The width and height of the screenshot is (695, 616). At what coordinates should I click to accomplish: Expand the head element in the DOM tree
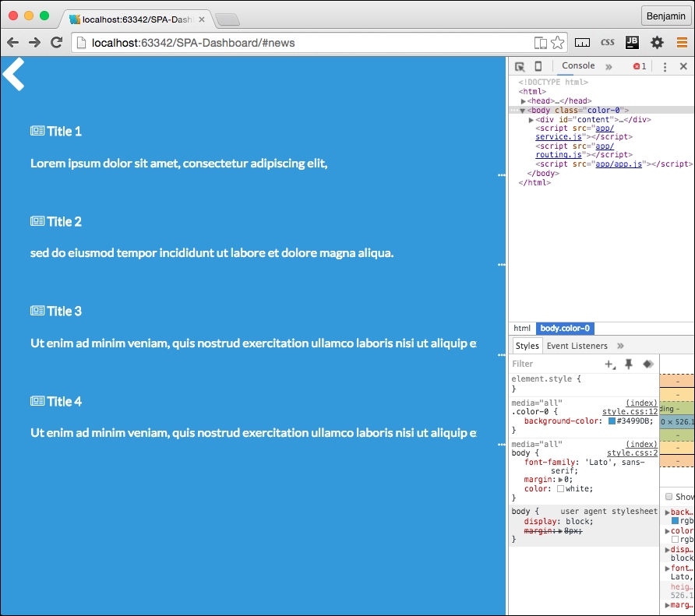click(524, 100)
